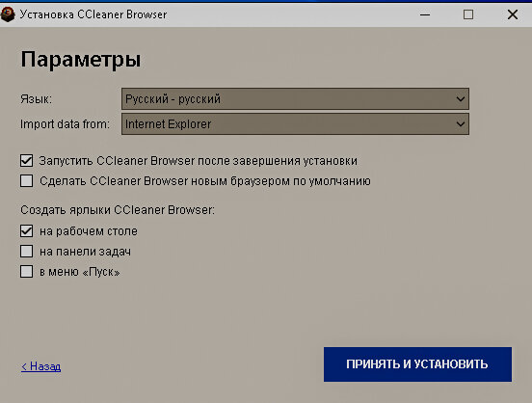This screenshot has height=403, width=532.
Task: Go back via the Назад link
Action: 41,366
